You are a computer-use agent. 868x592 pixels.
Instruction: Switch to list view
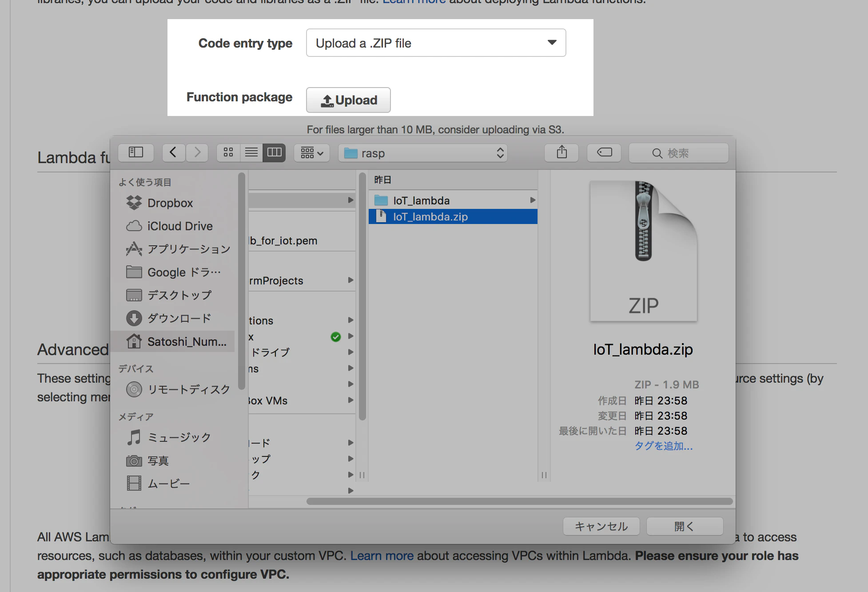[x=251, y=153]
